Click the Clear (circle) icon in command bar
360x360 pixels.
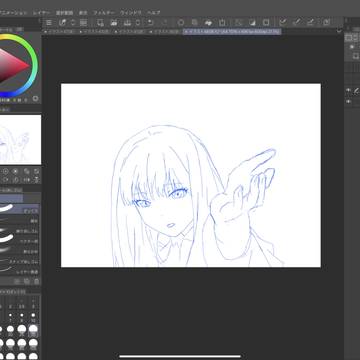(181, 23)
